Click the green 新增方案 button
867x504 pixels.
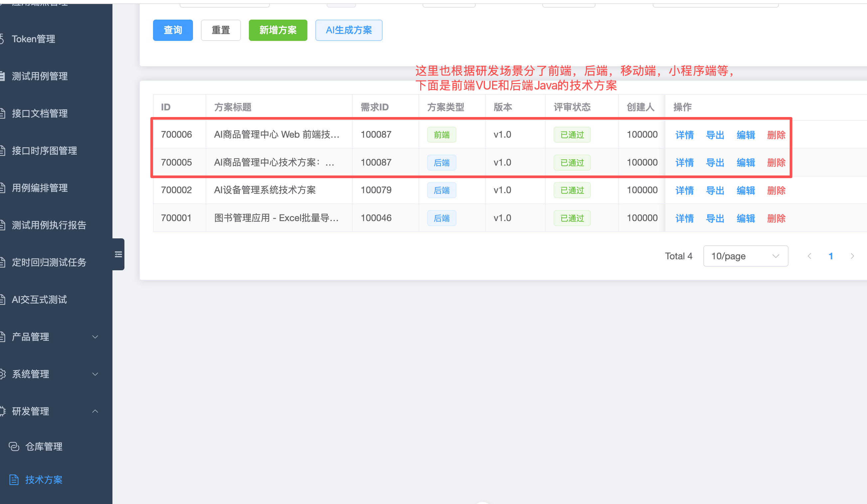click(278, 30)
